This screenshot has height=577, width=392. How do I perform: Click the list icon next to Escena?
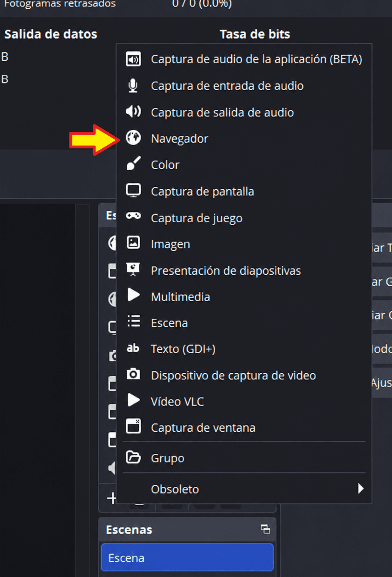pos(133,321)
